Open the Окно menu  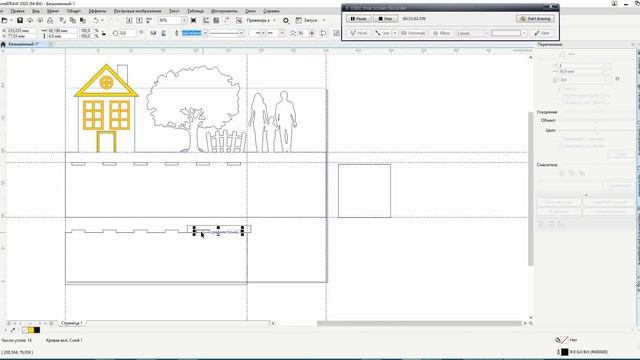(x=250, y=11)
